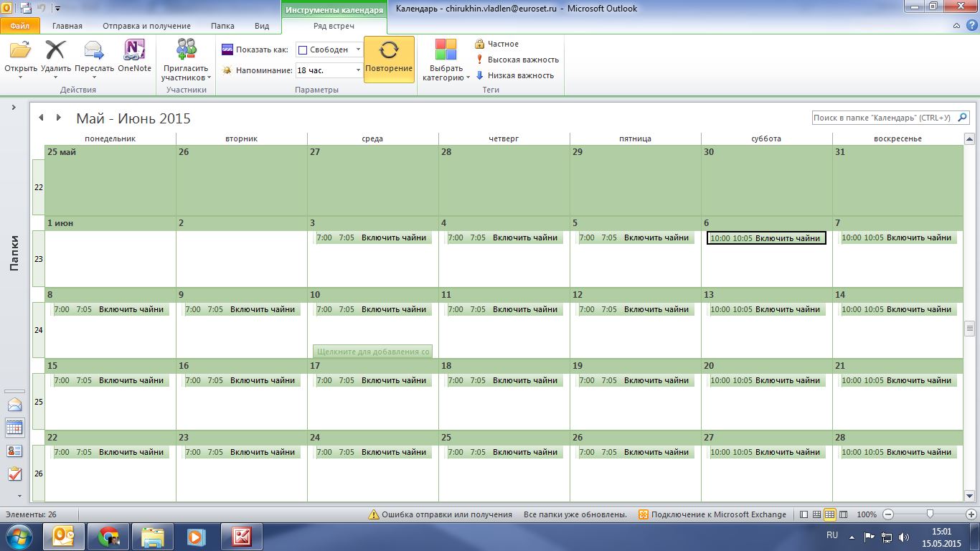Click the zoom slider handle in the status bar

tap(930, 514)
